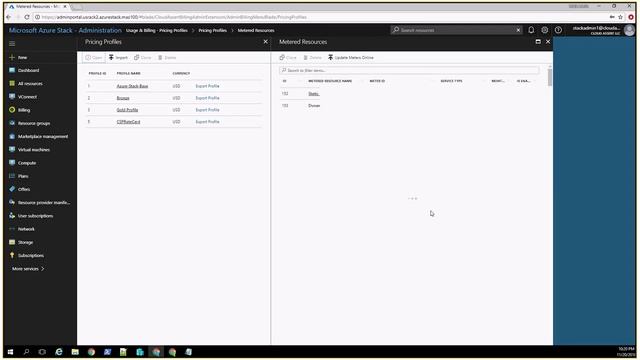
Task: Click Open in Pricing Profiles toolbar
Action: point(94,58)
